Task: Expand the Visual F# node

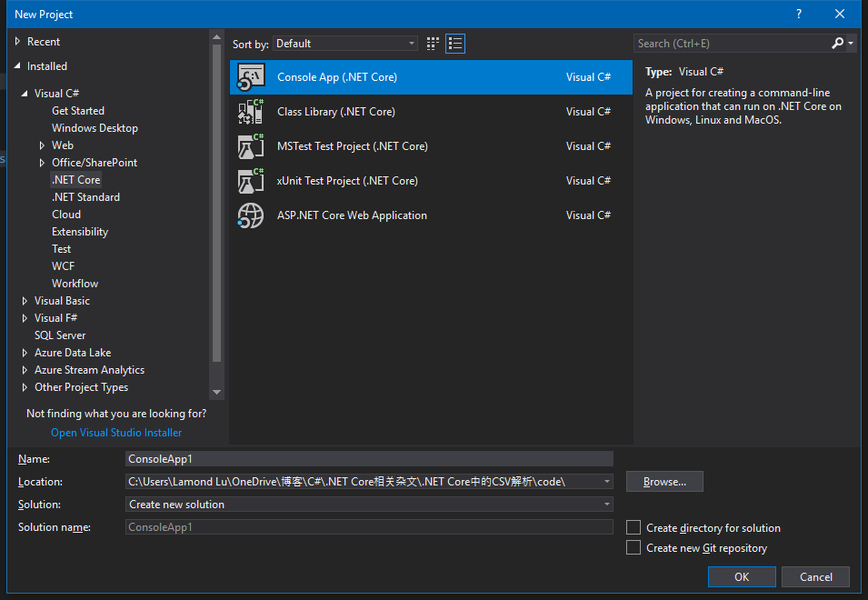Action: 25,318
